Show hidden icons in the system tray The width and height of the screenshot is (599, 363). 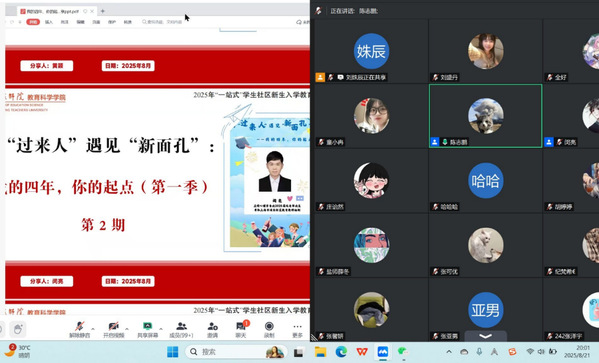(449, 351)
